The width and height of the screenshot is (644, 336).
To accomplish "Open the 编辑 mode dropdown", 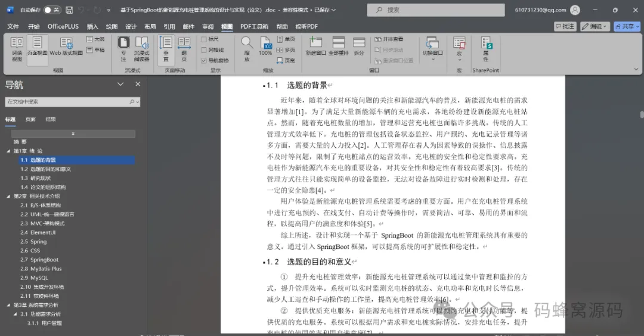I will coord(595,26).
